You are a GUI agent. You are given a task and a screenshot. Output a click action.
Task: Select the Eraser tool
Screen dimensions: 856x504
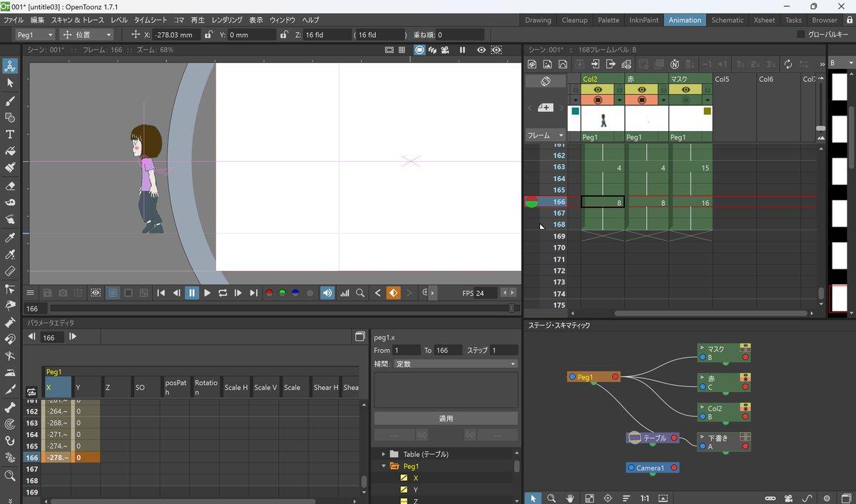[10, 185]
